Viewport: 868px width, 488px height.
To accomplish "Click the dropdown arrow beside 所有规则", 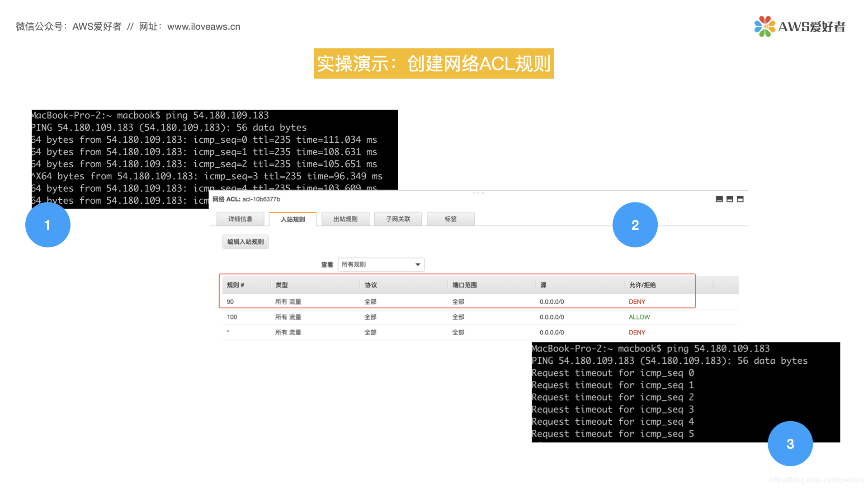I will (x=418, y=264).
